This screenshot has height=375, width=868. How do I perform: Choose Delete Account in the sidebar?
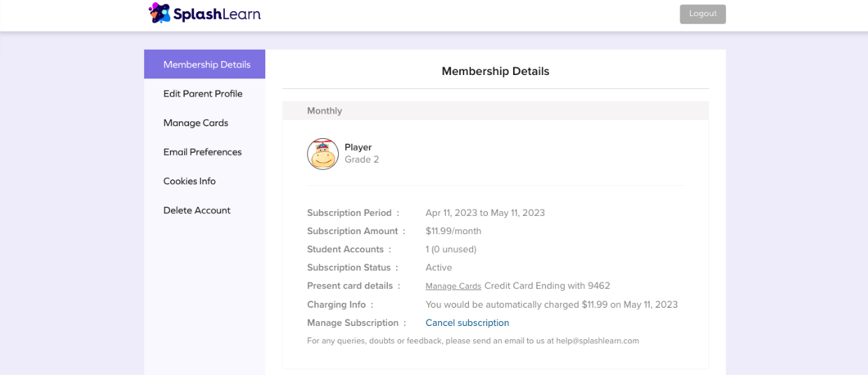pyautogui.click(x=197, y=210)
